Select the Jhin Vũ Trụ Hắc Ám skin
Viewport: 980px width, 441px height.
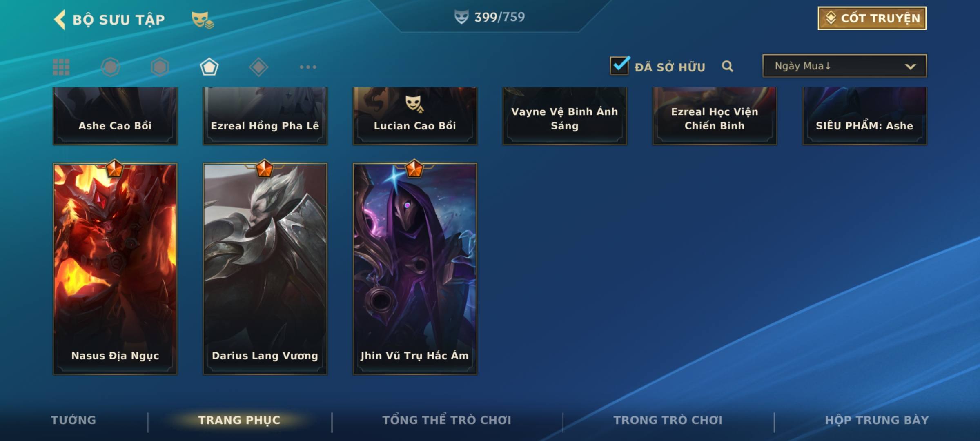(415, 269)
